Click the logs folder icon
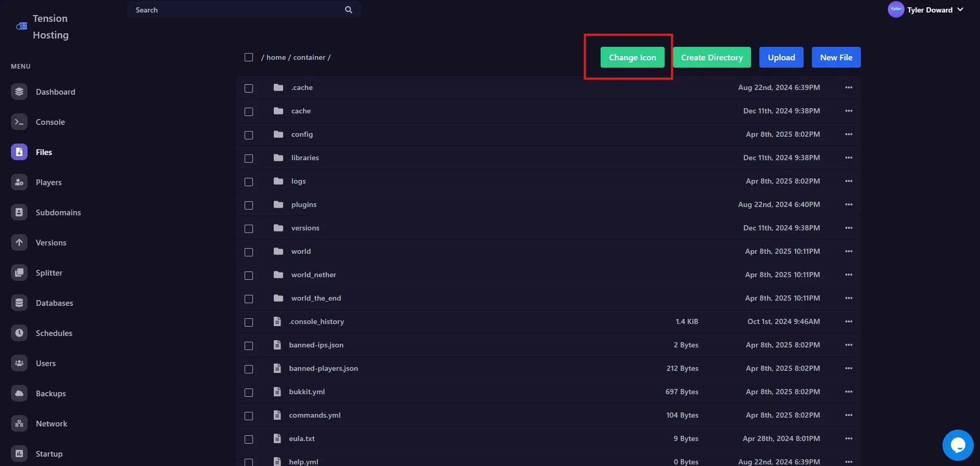Viewport: 980px width, 466px height. tap(278, 181)
